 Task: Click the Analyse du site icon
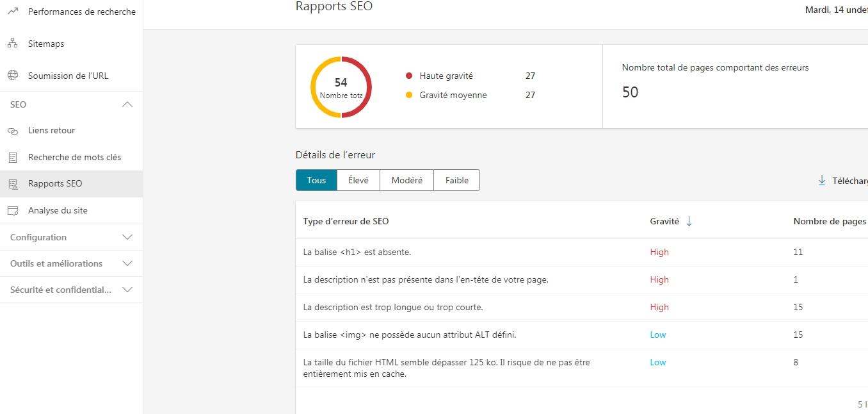click(x=12, y=211)
